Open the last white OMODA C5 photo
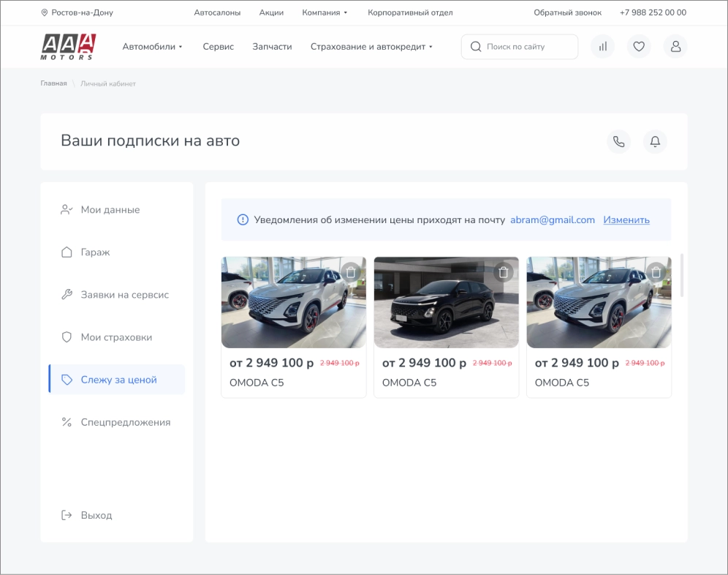Viewport: 728px width, 575px height. pyautogui.click(x=599, y=302)
